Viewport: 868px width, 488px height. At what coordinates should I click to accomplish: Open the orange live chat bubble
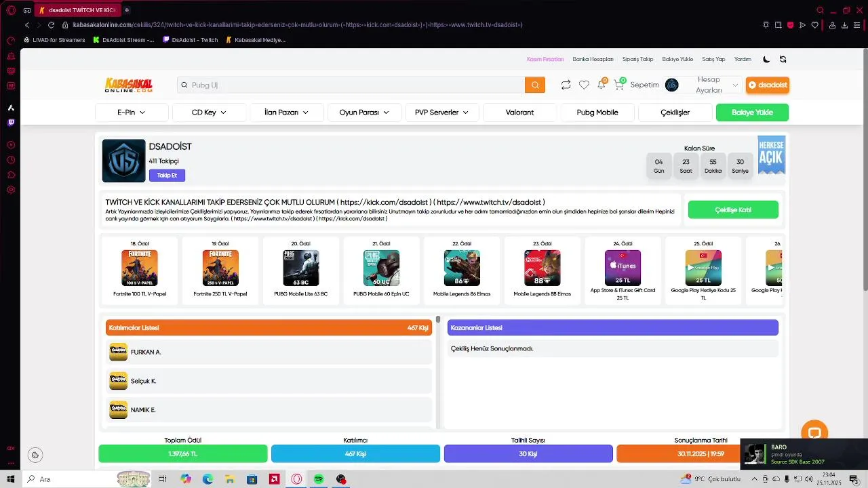click(814, 433)
